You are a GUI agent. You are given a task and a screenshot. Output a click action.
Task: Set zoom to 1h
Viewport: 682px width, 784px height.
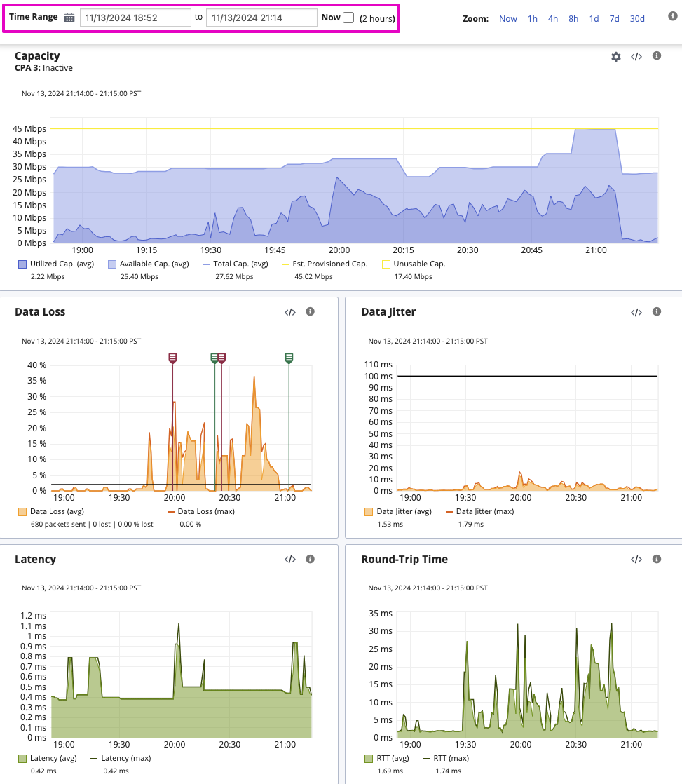[x=533, y=19]
